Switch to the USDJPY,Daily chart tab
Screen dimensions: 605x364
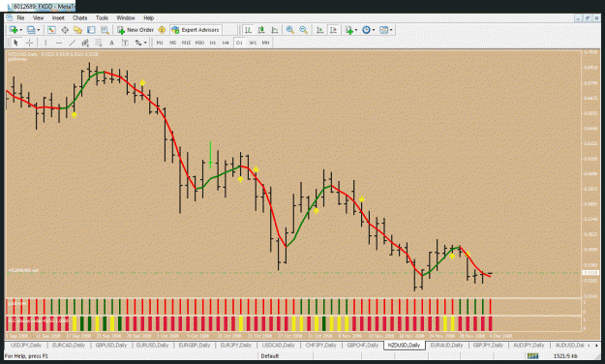(26, 345)
